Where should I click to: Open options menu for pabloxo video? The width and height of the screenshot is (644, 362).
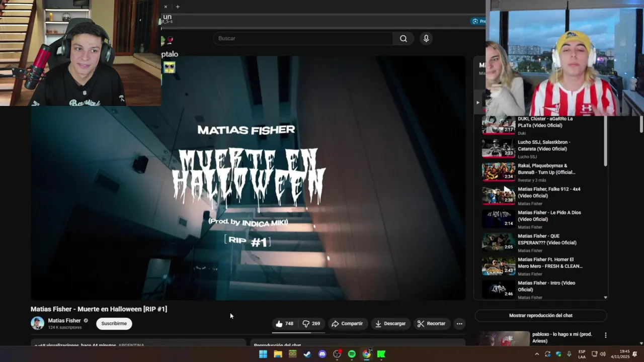(605, 335)
